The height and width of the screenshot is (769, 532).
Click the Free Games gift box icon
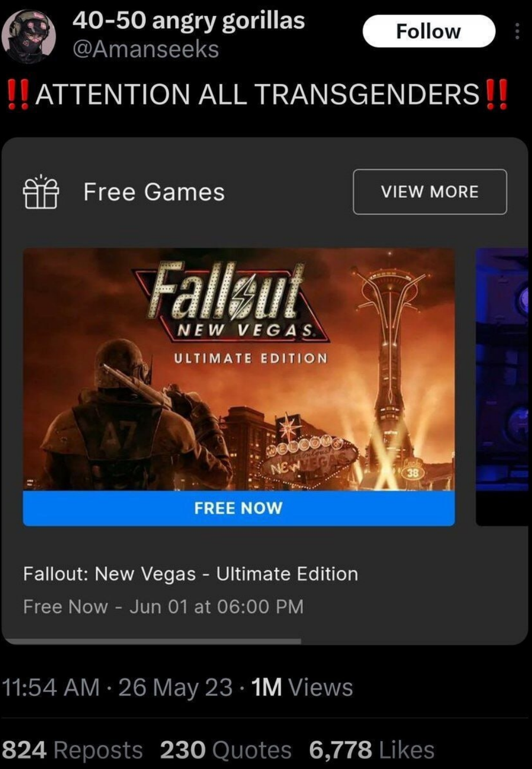(x=41, y=192)
